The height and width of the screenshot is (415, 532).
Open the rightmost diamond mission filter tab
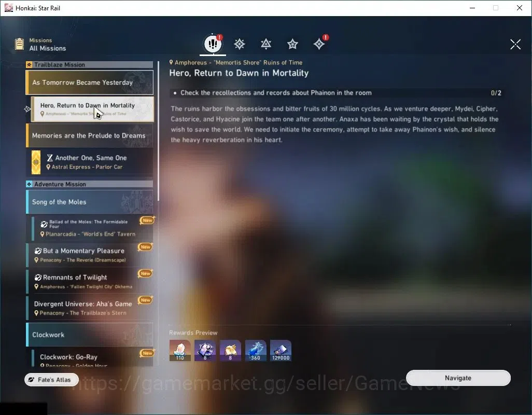319,44
